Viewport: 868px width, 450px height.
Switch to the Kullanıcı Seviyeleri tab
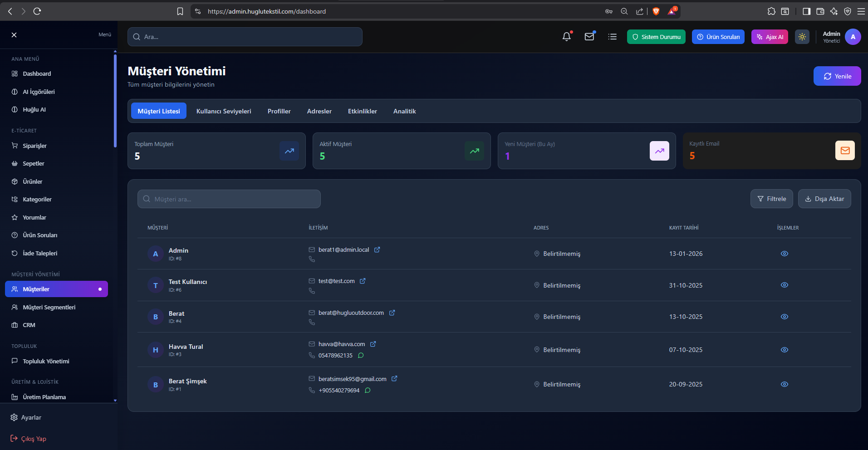pyautogui.click(x=223, y=111)
